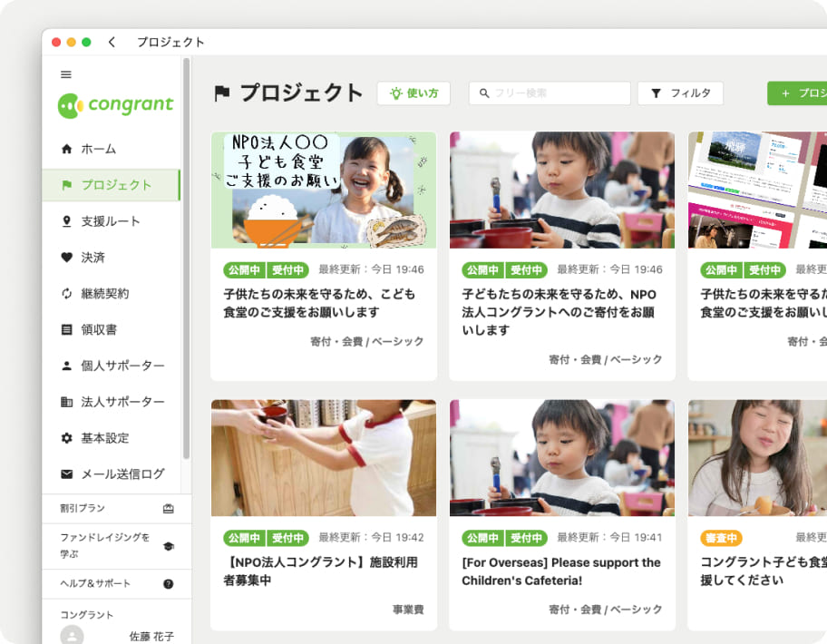Viewport: 827px width, 644px height.
Task: Go back with the title bar arrow
Action: tap(112, 43)
